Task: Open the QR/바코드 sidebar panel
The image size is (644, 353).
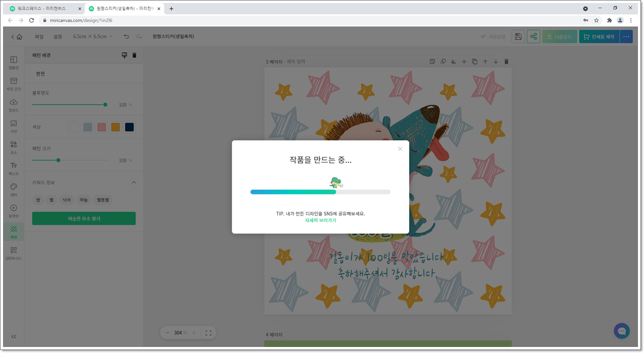Action: click(14, 253)
